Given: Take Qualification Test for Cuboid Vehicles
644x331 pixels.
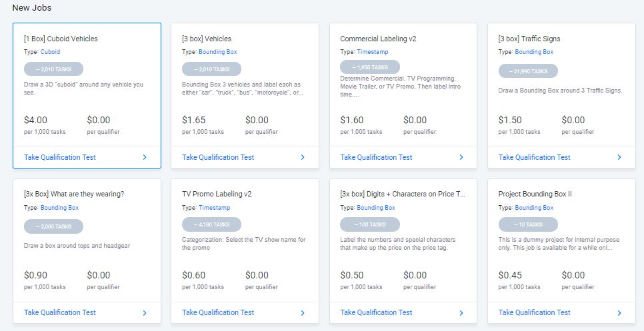Looking at the screenshot, I should click(60, 158).
